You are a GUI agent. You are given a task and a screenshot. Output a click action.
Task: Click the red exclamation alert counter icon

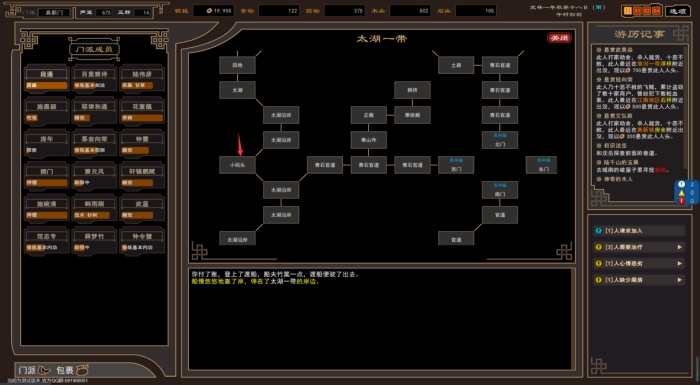click(x=681, y=201)
